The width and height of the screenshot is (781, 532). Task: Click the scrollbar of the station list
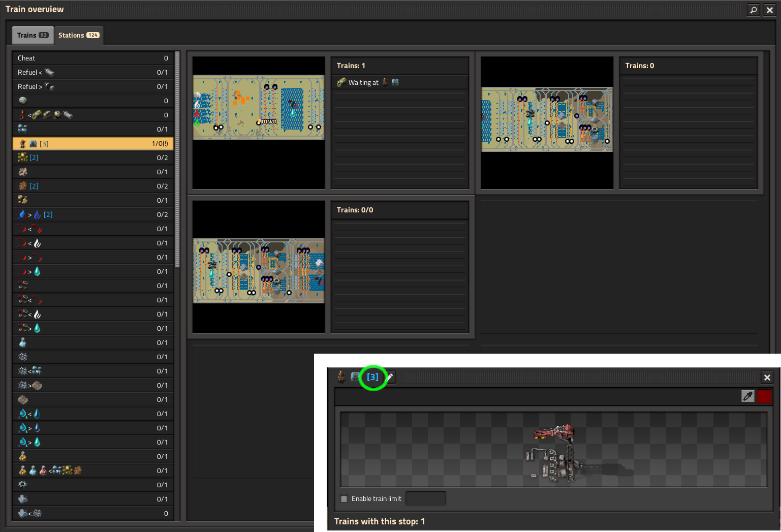point(177,159)
